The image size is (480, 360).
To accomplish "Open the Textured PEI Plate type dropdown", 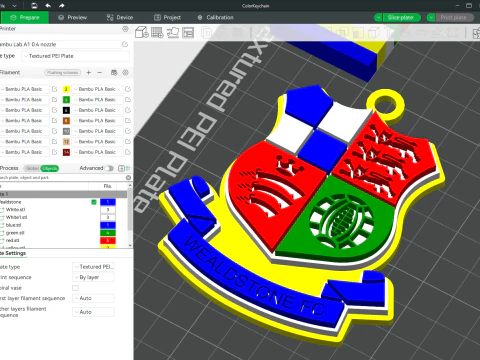I will coord(76,56).
